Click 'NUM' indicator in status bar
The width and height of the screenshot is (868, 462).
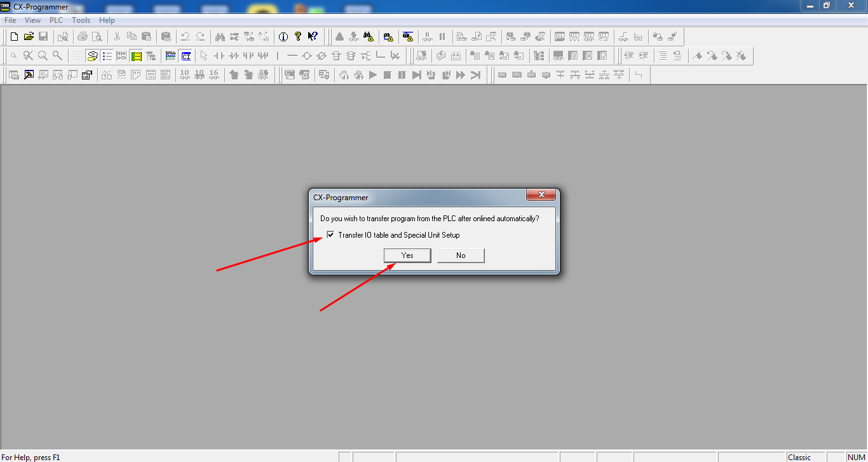click(x=856, y=457)
